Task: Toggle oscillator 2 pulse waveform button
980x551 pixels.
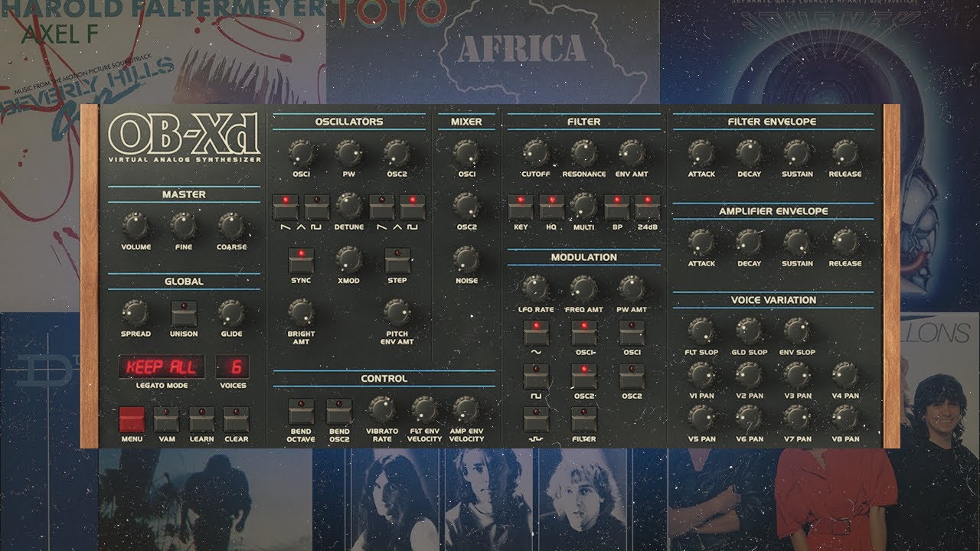Action: point(412,207)
